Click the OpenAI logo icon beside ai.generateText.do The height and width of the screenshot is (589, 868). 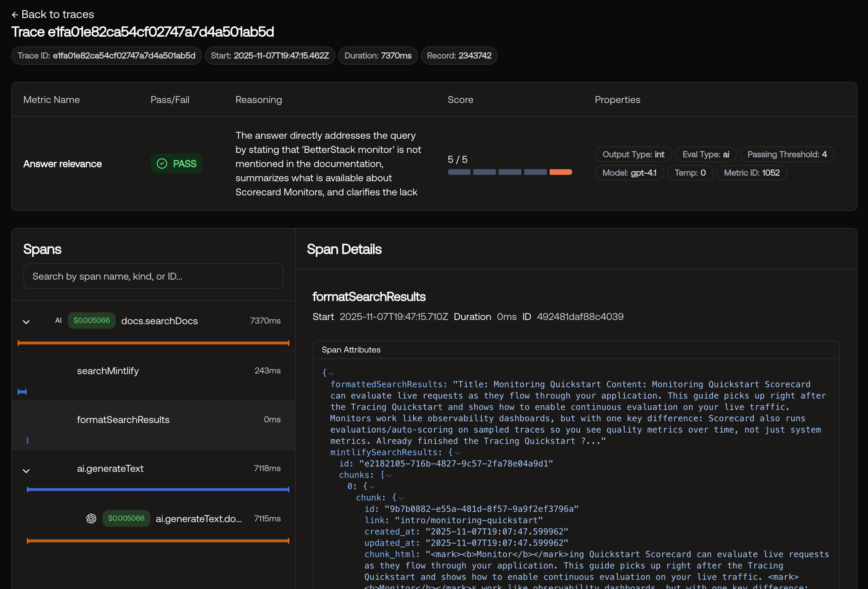(x=91, y=518)
